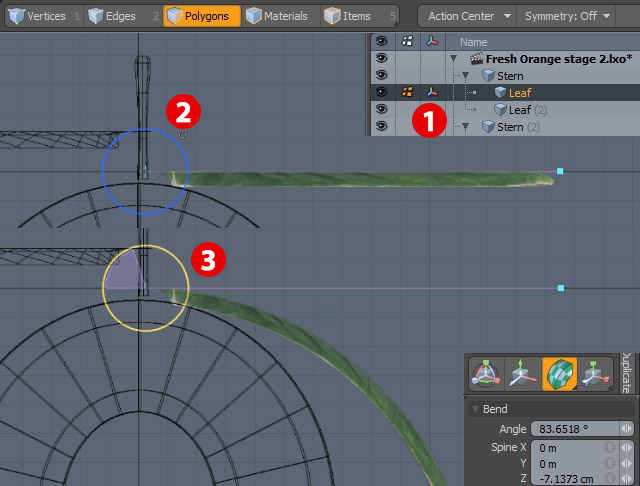Click the eye column header icon
Viewport: 640px width, 486px height.
381,41
